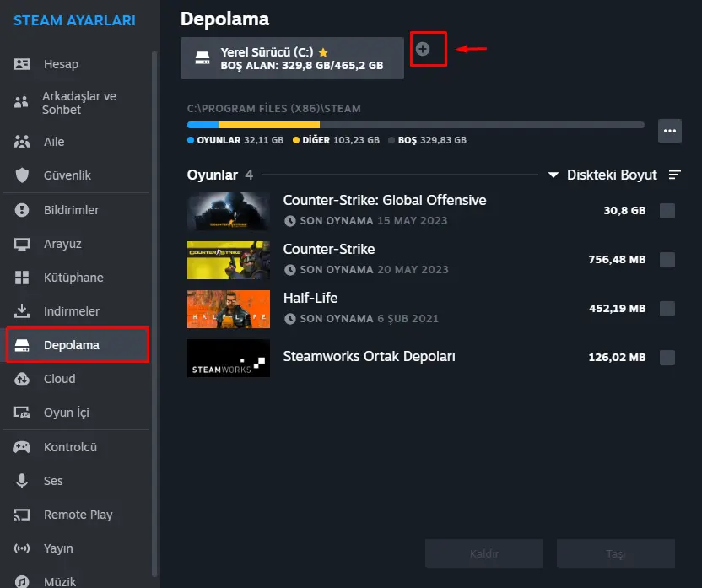Screen dimensions: 702x588
Task: Open the Hesap settings section
Action: pos(77,64)
